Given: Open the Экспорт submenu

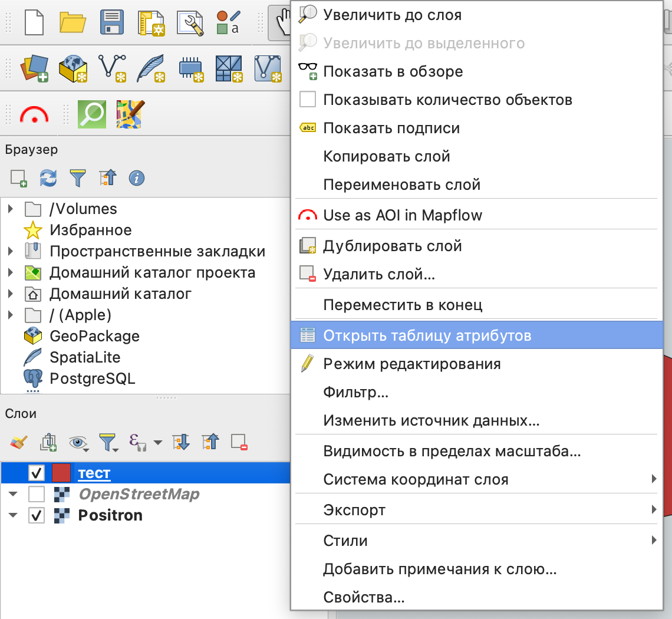Looking at the screenshot, I should [x=354, y=510].
